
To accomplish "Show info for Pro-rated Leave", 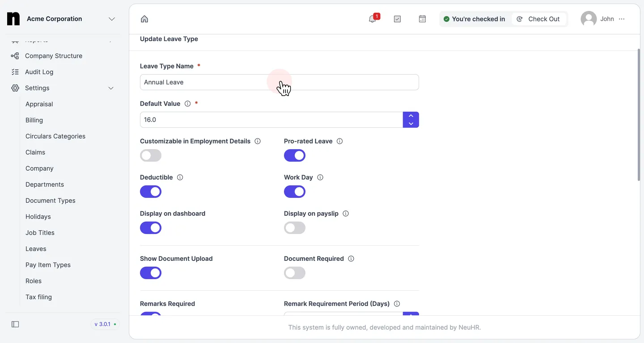I will [339, 141].
